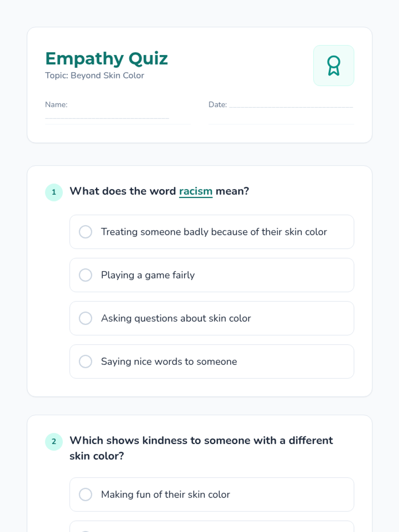Image resolution: width=399 pixels, height=532 pixels.
Task: Click the award ribbon icon
Action: [x=333, y=66]
